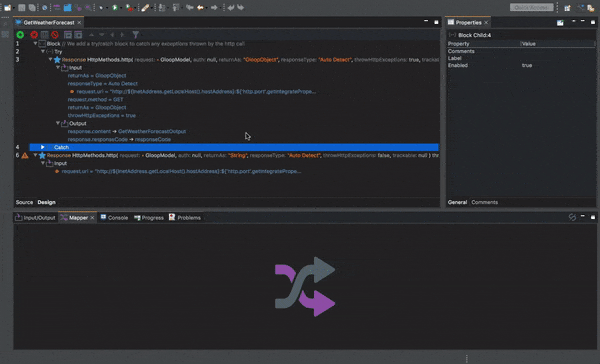Click the move step down arrow

tap(102, 35)
